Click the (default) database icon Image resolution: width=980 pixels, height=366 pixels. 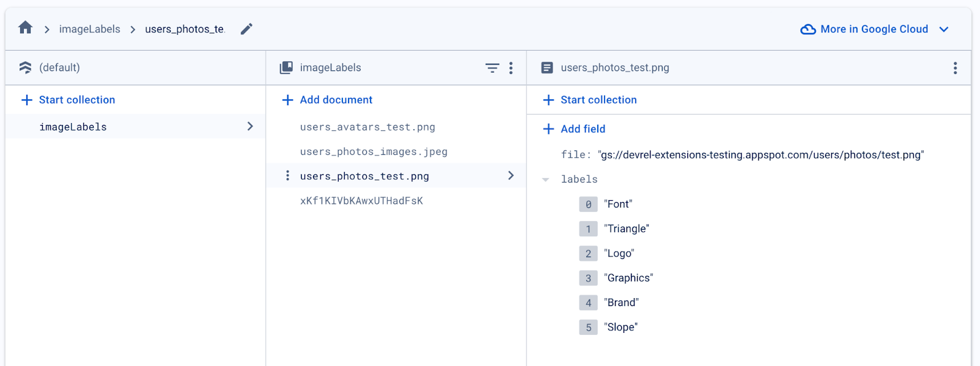pos(25,67)
